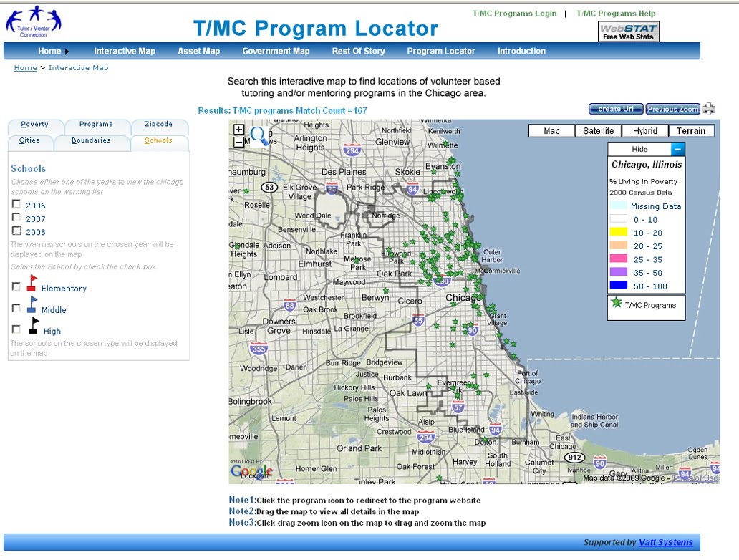
Task: Zoom out with the map minus button
Action: pyautogui.click(x=239, y=141)
